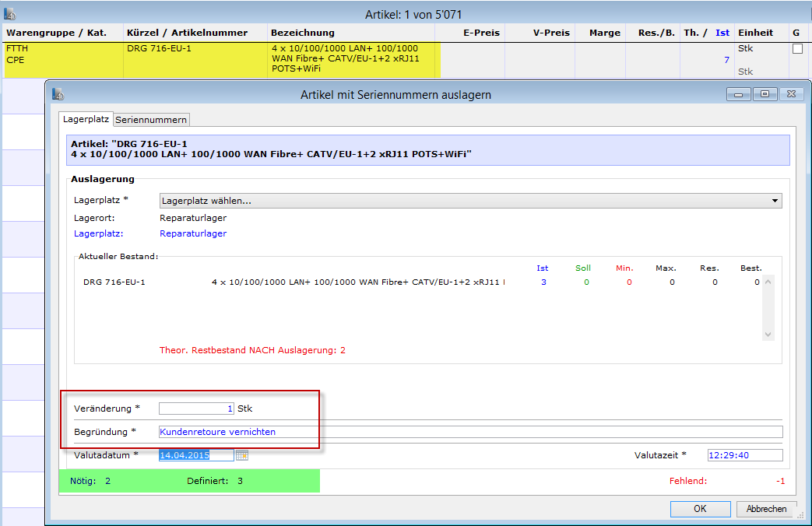The image size is (812, 526).
Task: Maximize the Artikel auslagern dialog
Action: (x=765, y=94)
